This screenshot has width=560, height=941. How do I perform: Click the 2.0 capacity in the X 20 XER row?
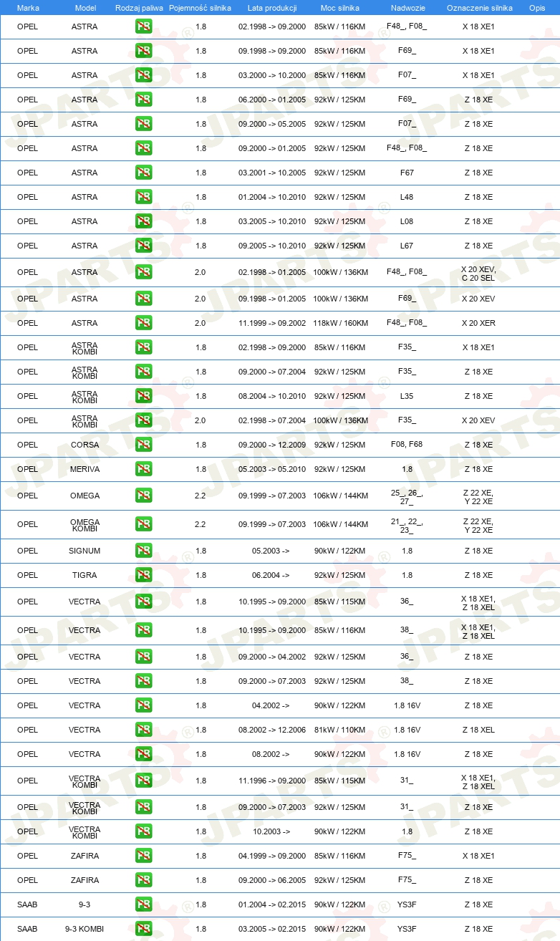pyautogui.click(x=201, y=323)
